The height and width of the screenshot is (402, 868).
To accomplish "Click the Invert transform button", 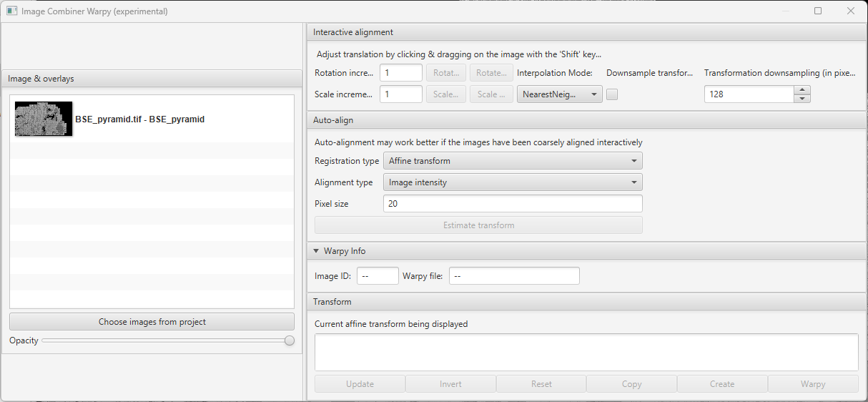I will click(450, 384).
